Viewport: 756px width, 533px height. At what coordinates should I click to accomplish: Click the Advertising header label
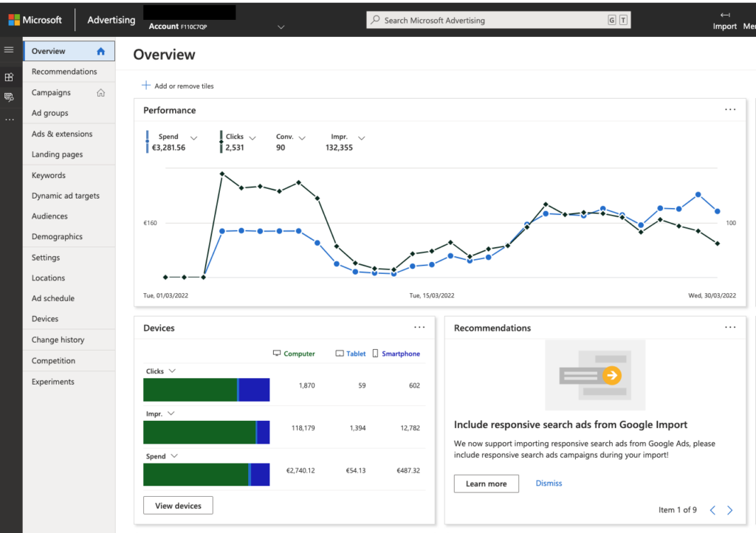tap(111, 20)
